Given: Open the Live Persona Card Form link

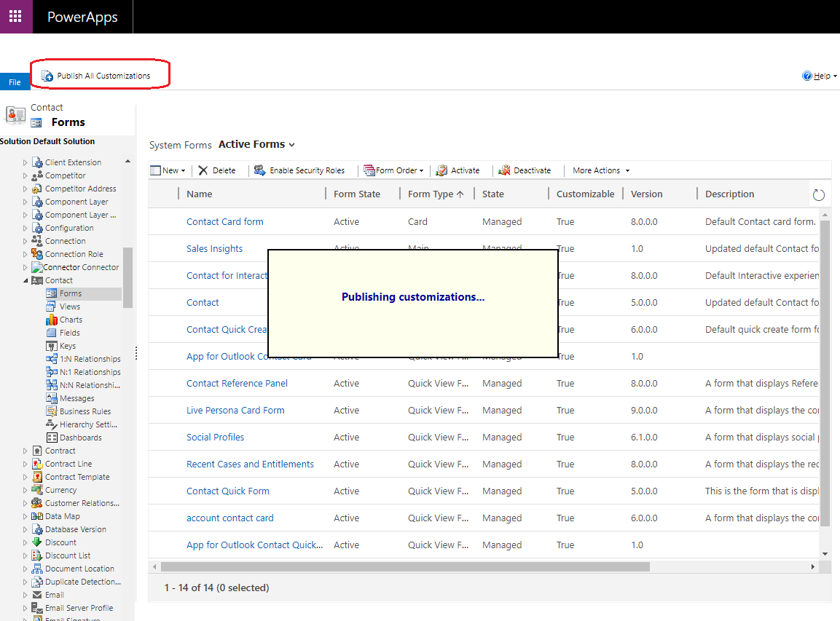Looking at the screenshot, I should pos(235,410).
